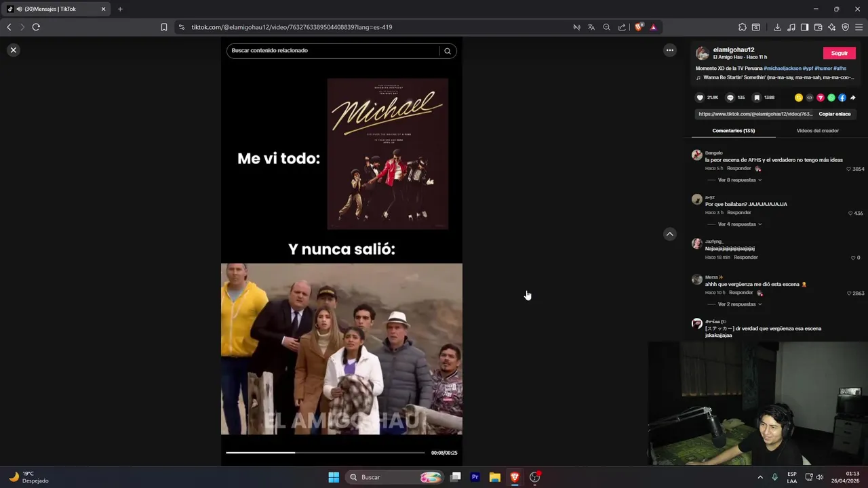Viewport: 868px width, 488px height.
Task: Search related content magnifier icon
Action: pos(448,51)
